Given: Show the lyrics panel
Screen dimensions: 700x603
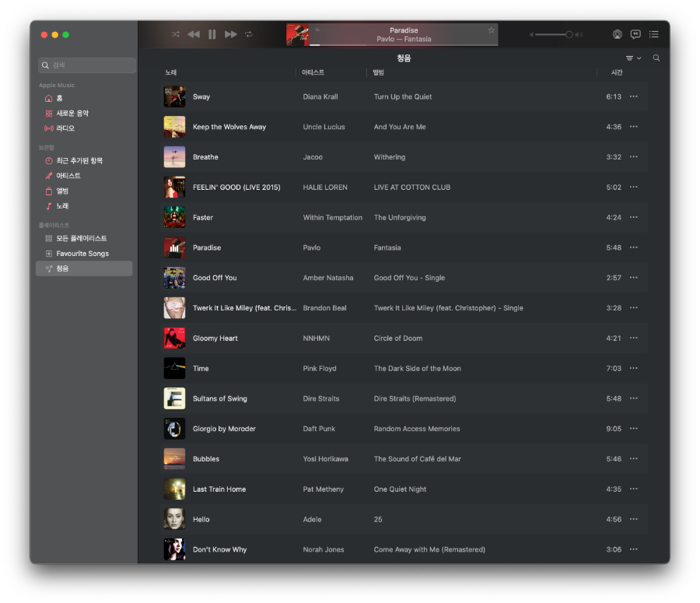Looking at the screenshot, I should pyautogui.click(x=635, y=34).
